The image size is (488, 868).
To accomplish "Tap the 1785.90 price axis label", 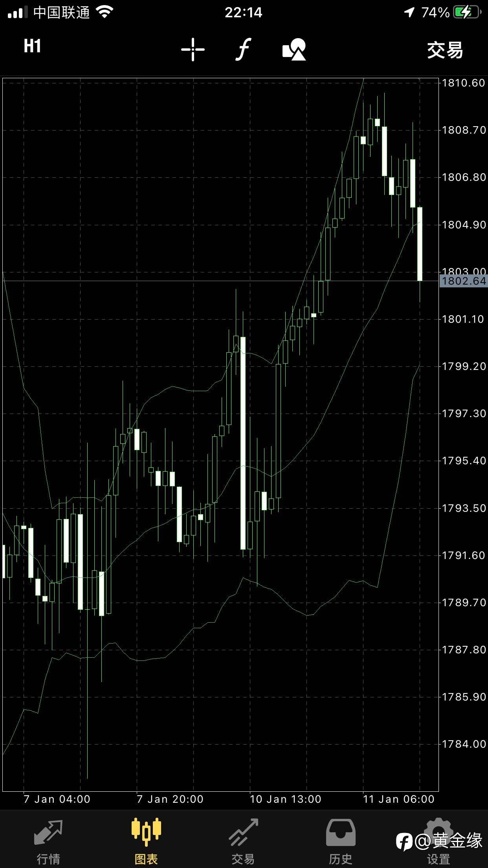I will point(464,697).
